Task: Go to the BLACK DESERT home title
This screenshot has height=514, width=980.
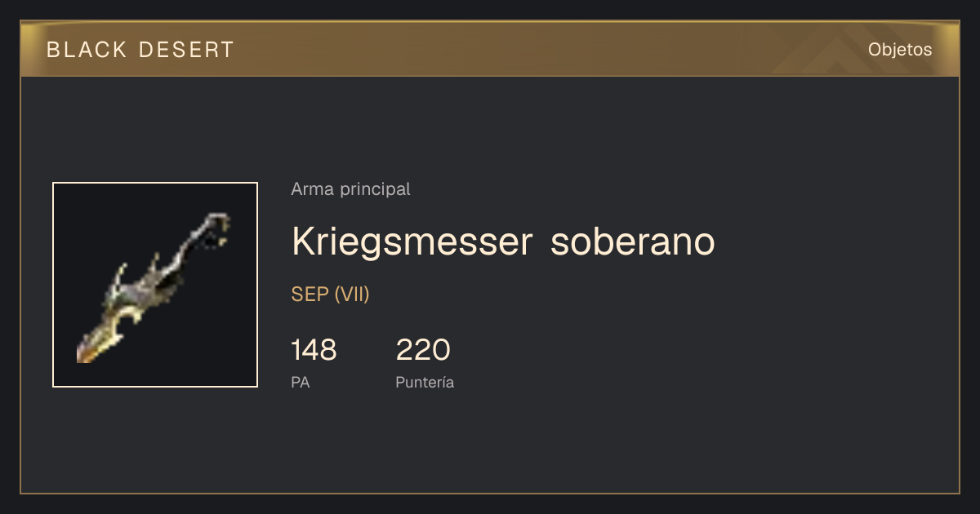Action: pyautogui.click(x=140, y=50)
